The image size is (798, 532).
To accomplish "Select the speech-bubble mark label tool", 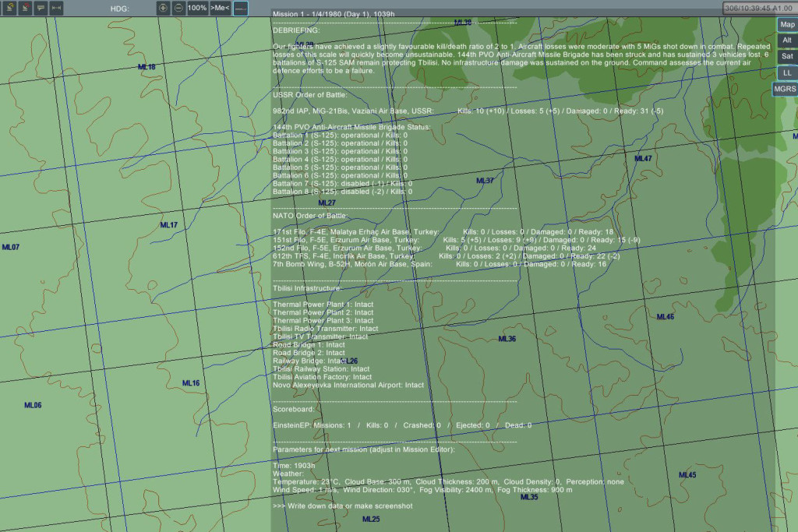I will (41, 8).
